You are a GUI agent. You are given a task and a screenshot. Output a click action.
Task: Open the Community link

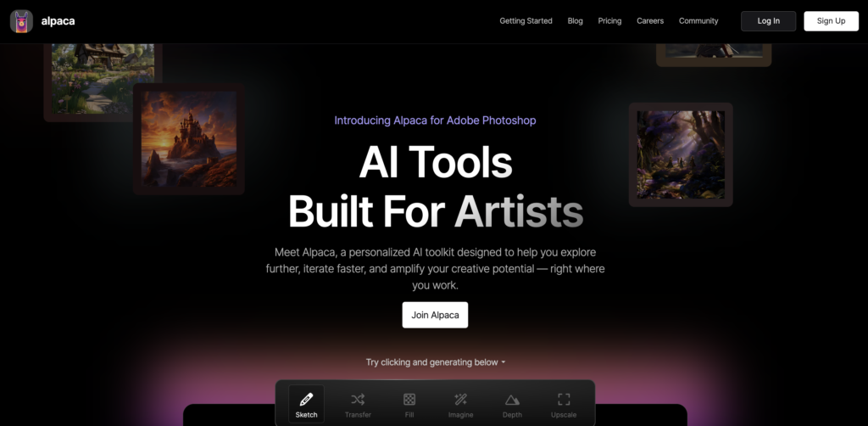click(698, 21)
